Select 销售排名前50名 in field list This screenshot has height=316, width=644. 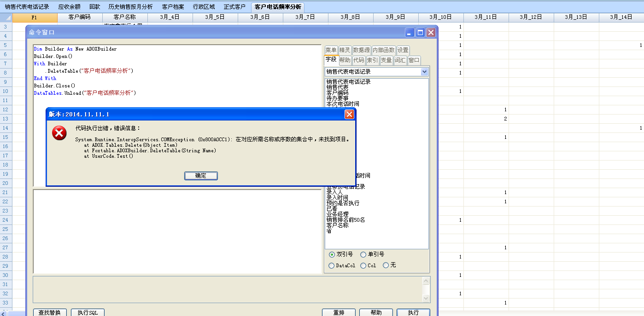click(x=345, y=220)
